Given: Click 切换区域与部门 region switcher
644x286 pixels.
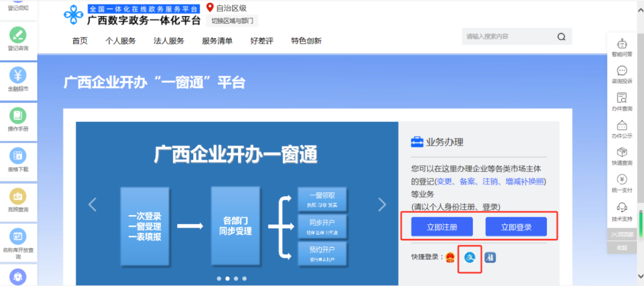Looking at the screenshot, I should (232, 21).
